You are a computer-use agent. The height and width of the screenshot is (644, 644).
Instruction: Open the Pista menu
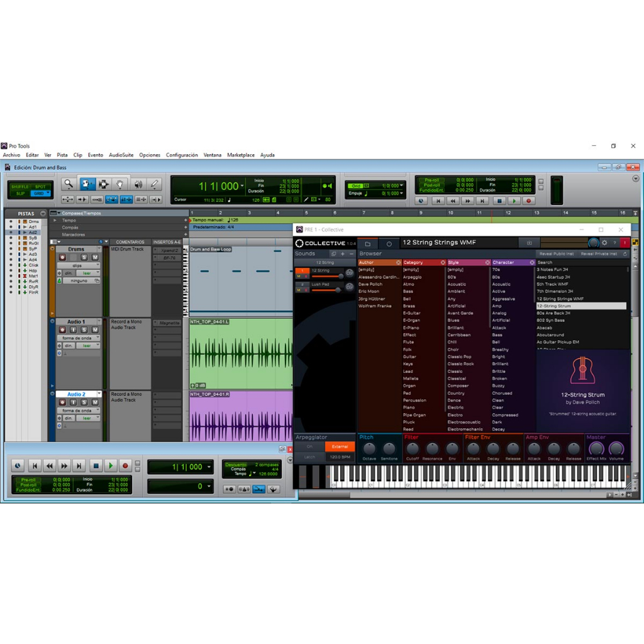pos(62,155)
